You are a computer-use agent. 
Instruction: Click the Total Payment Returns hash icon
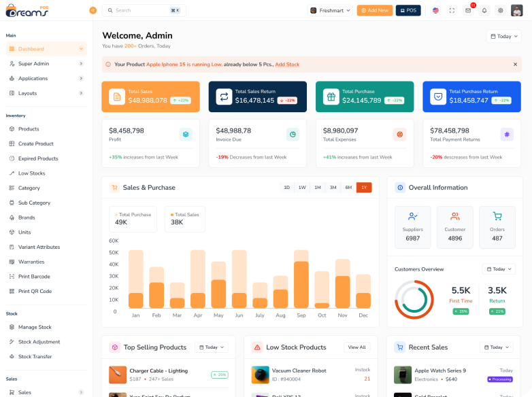[x=507, y=135]
